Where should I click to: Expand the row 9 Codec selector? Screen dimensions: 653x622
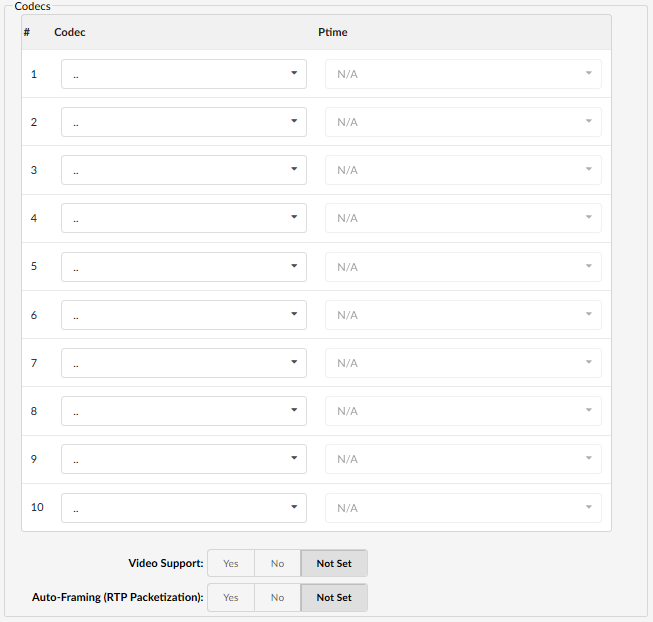(183, 459)
